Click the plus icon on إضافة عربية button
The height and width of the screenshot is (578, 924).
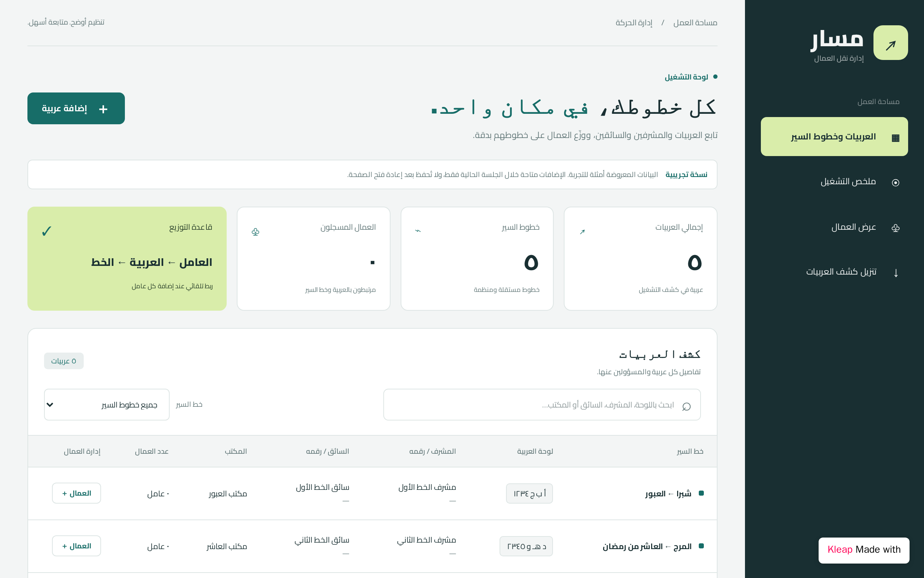click(x=103, y=109)
